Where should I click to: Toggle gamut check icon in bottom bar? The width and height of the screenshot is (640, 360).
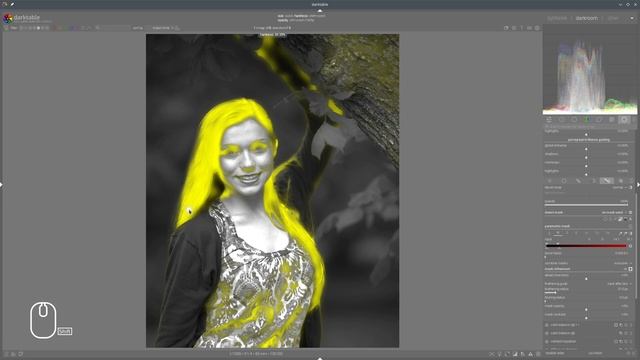point(530,354)
